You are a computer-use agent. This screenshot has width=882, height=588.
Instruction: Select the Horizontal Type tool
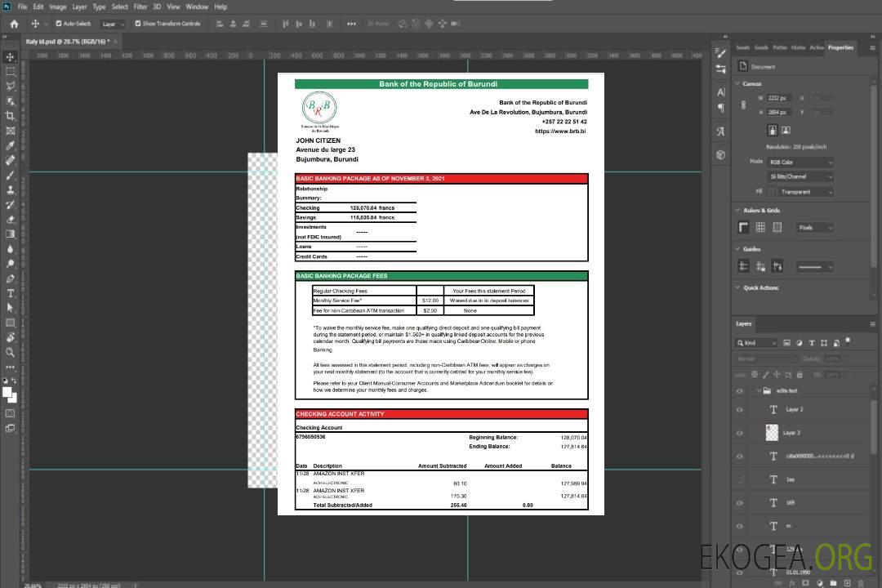(10, 293)
